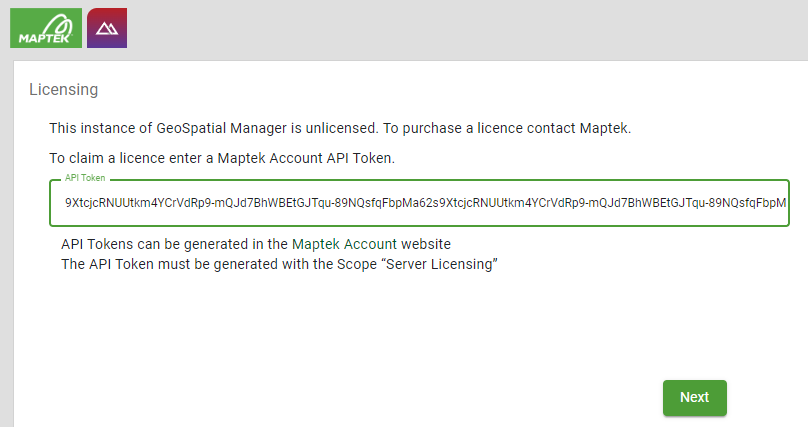Click the small "API Token" field label

point(85,178)
